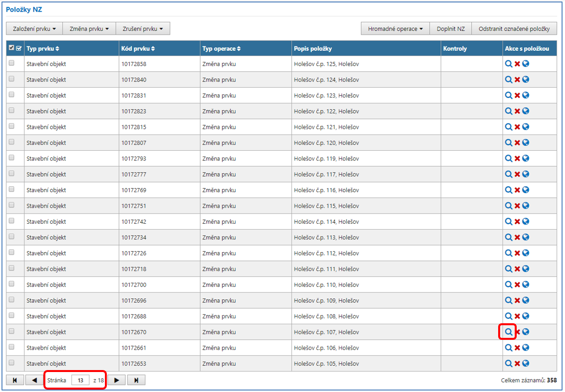Open Hromadné operace dropdown
This screenshot has height=392, width=565.
pyautogui.click(x=395, y=29)
